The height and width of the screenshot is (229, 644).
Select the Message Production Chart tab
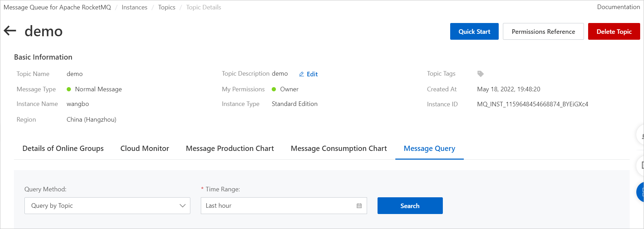pos(230,148)
